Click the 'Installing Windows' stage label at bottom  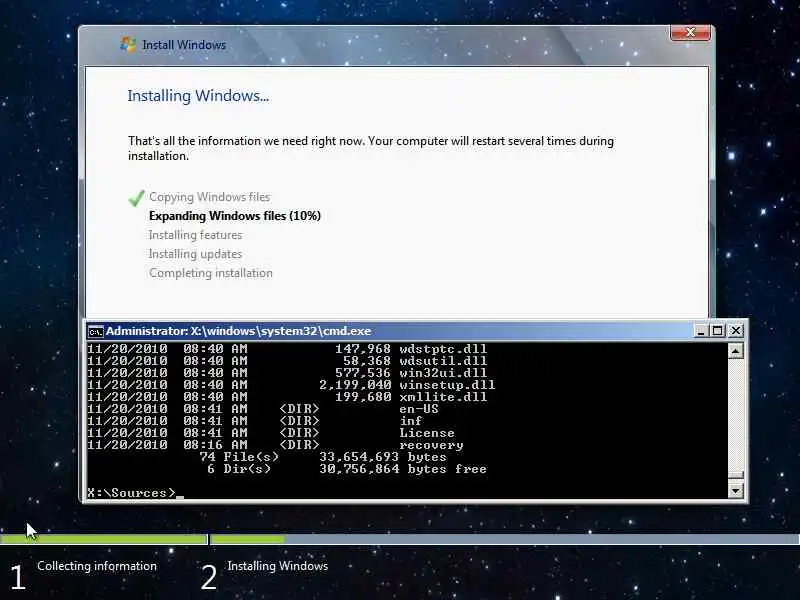(278, 566)
